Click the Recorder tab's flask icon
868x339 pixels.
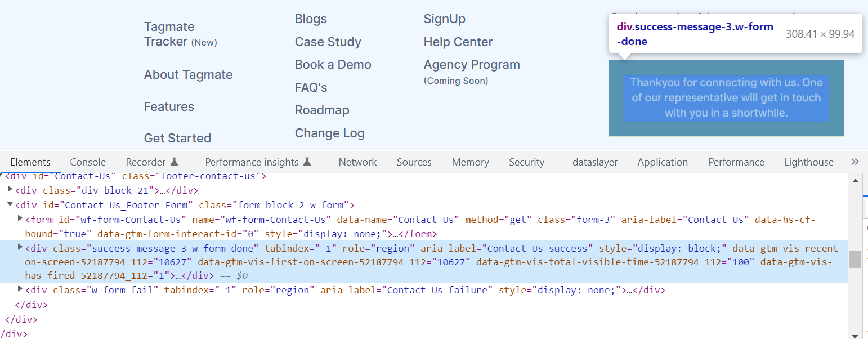(175, 162)
